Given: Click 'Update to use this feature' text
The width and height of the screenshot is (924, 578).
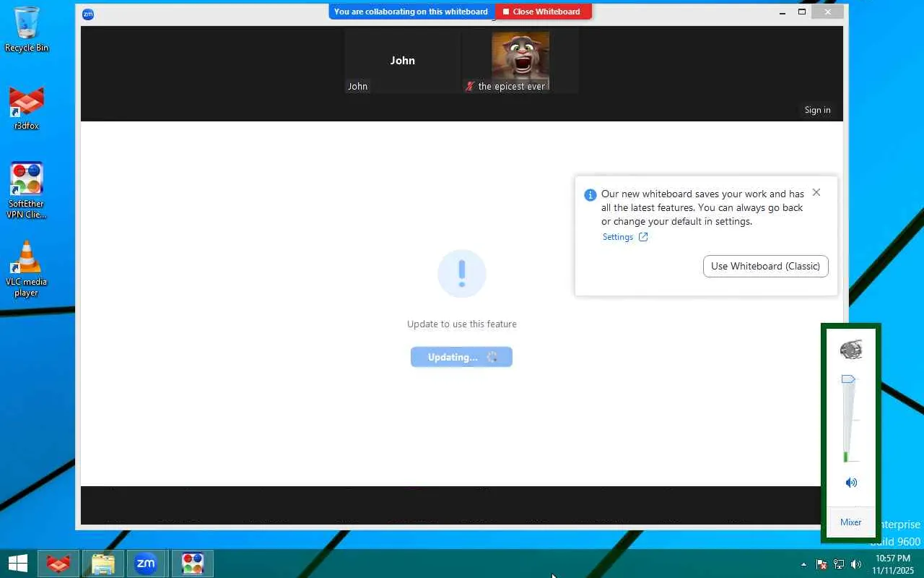Looking at the screenshot, I should click(462, 324).
